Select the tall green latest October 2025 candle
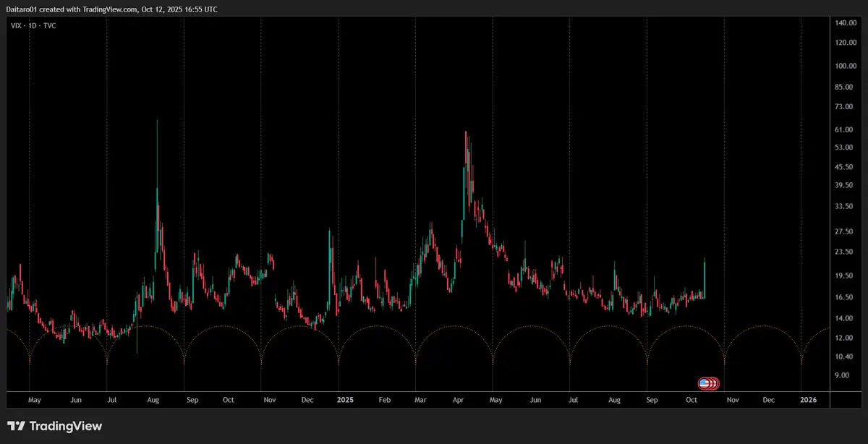 pyautogui.click(x=705, y=278)
